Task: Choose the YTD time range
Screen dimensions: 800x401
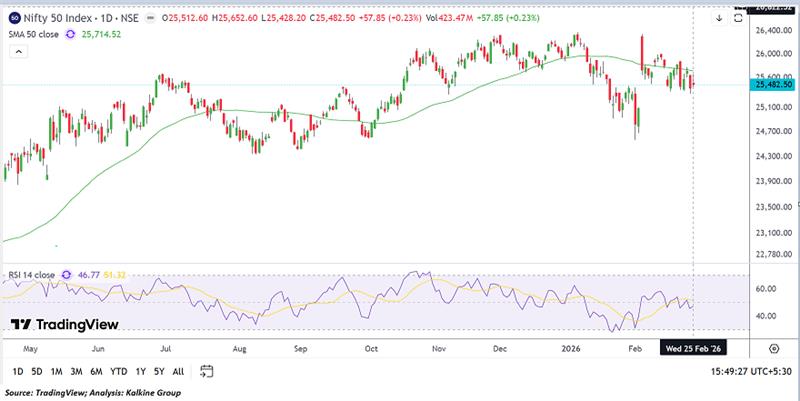Action: coord(118,372)
